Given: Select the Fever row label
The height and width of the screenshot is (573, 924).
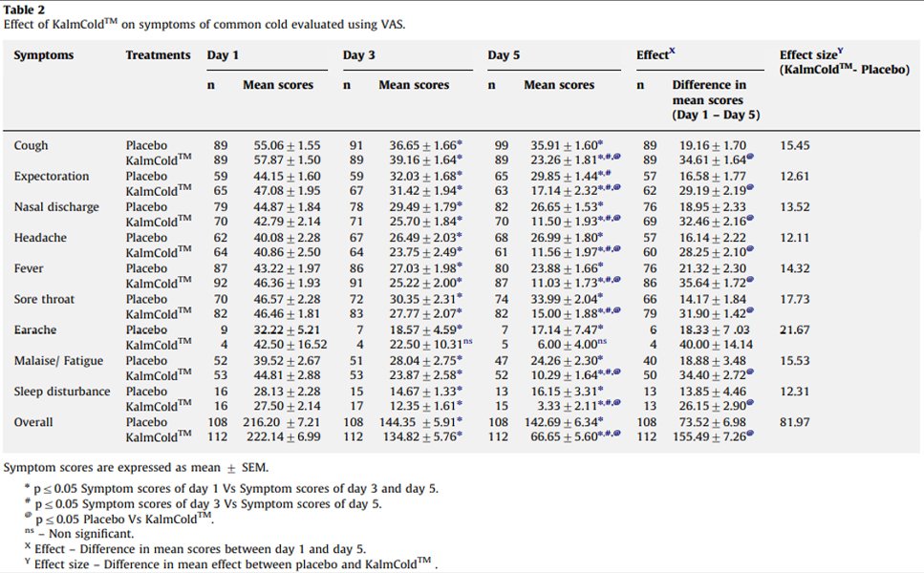Looking at the screenshot, I should point(29,268).
